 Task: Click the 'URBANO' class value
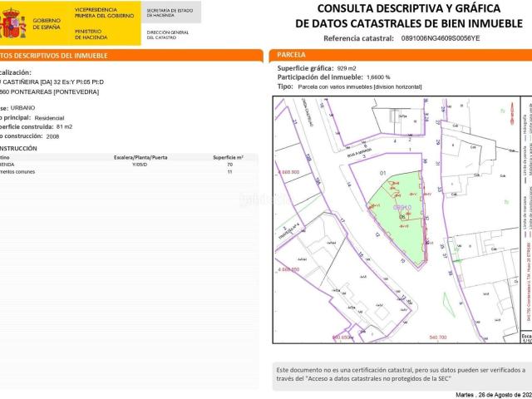22,108
